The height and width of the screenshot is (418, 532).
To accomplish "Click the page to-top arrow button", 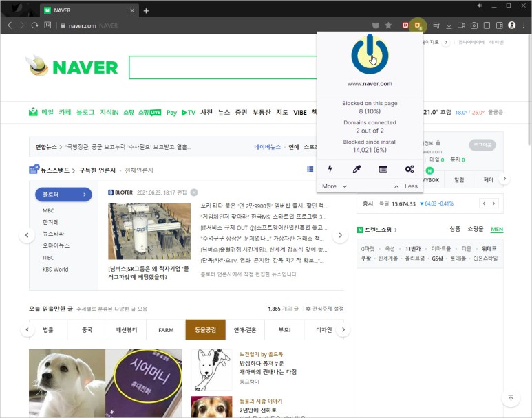I will [511, 398].
